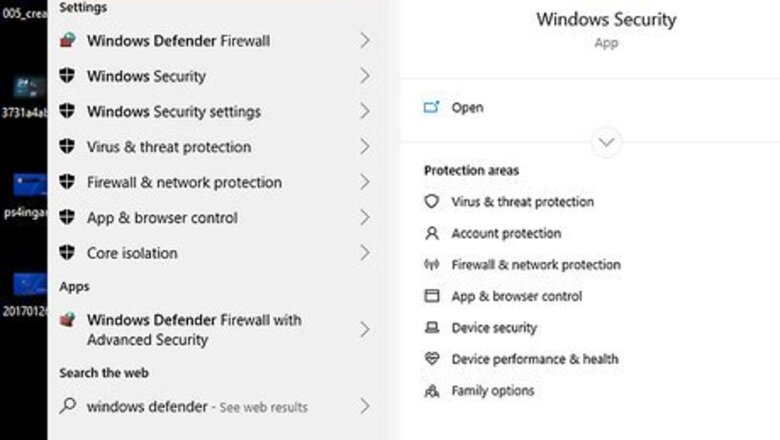Click the Device security laptop icon
This screenshot has width=780, height=440.
[x=431, y=328]
